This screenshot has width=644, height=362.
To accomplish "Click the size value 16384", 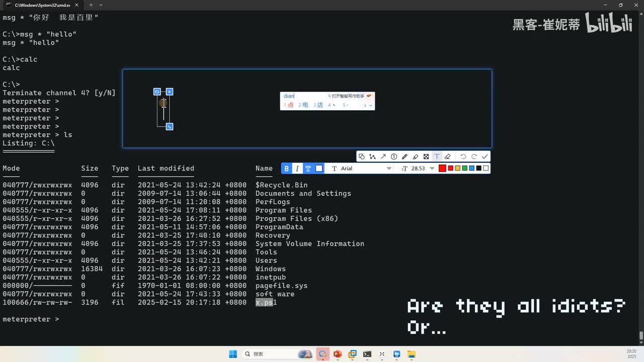I will (92, 269).
